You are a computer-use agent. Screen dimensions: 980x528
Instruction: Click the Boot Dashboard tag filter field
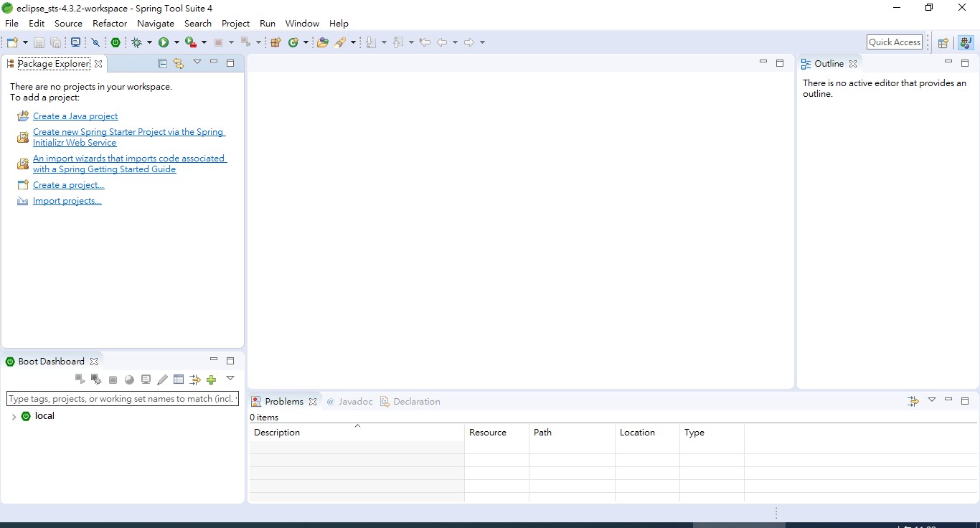pos(123,399)
